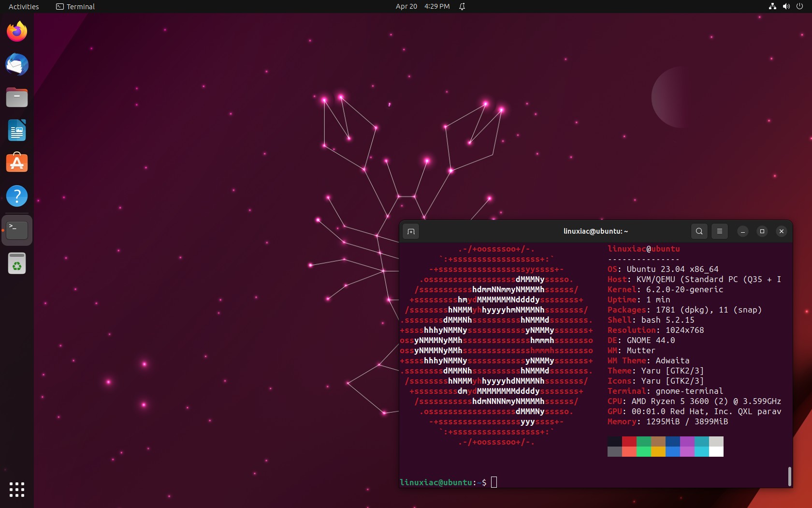Click the 'Shell: bash 5.2.15' line

(x=651, y=320)
